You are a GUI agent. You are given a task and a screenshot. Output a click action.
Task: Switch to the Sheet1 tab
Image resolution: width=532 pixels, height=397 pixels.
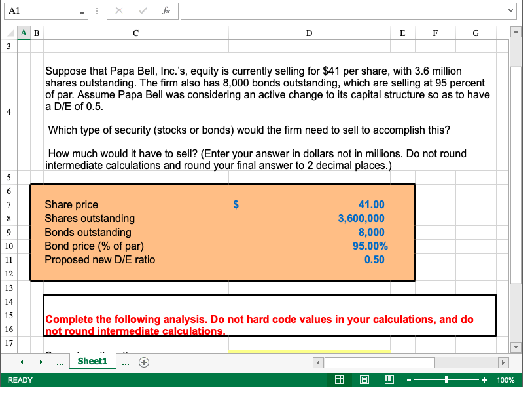click(92, 361)
